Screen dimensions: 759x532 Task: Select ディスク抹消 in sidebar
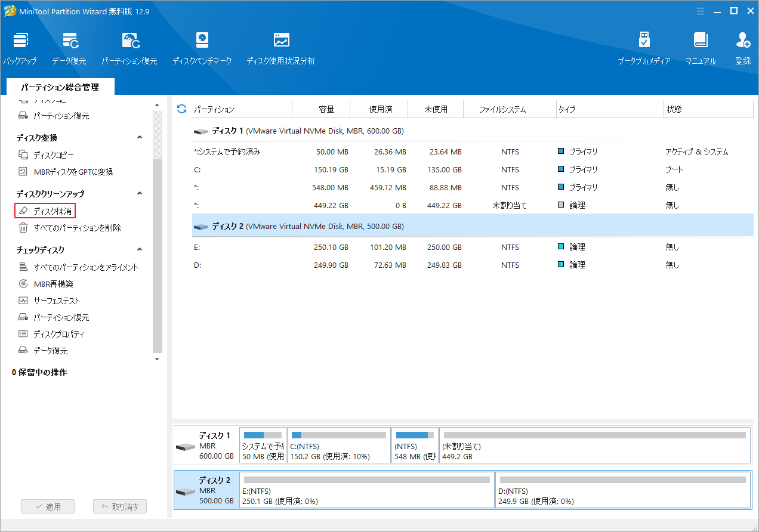click(45, 211)
